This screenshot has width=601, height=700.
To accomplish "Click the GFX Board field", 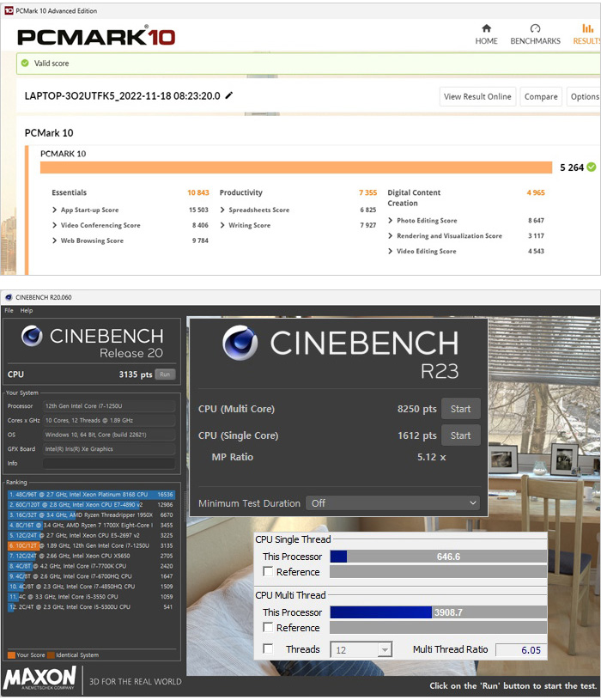I will pos(109,448).
